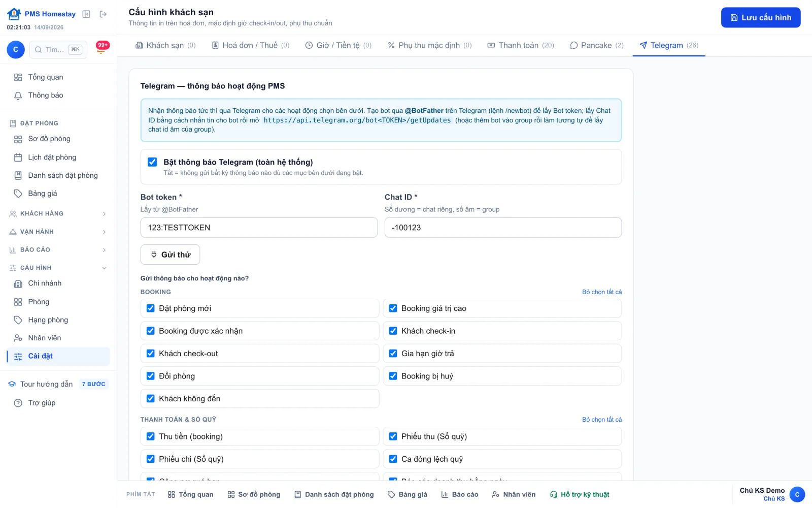Open the Hoá đơn / Thuế tab
The width and height of the screenshot is (812, 508).
251,45
